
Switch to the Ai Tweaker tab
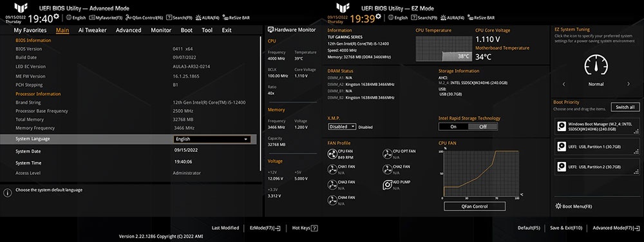92,30
